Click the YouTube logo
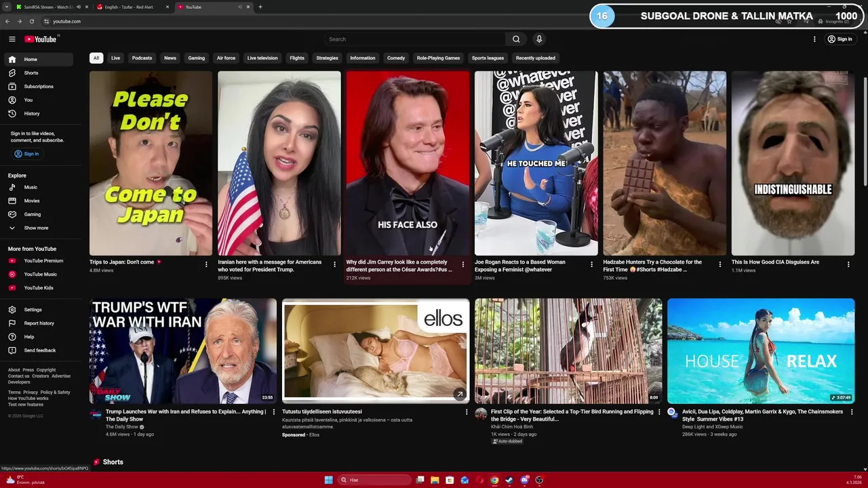The width and height of the screenshot is (868, 488). click(x=41, y=39)
